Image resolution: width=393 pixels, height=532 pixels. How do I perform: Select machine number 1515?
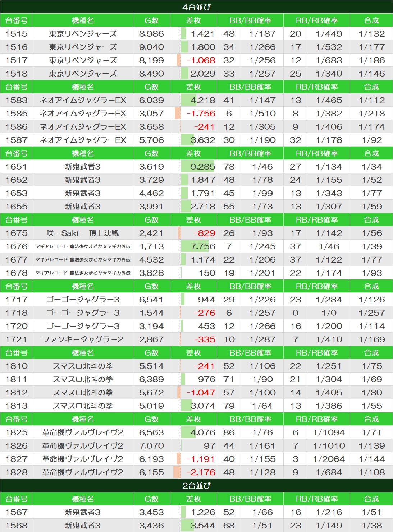pyautogui.click(x=16, y=34)
